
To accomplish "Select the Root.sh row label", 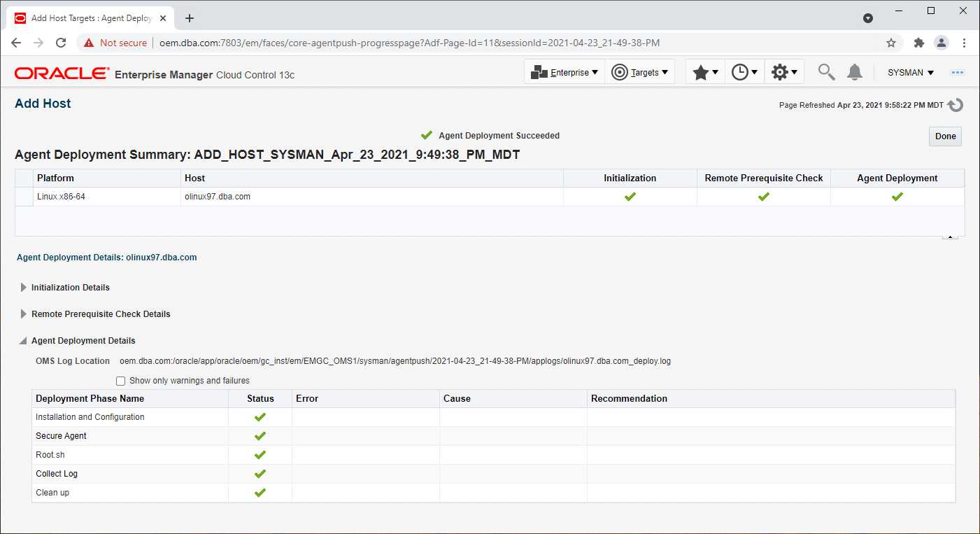I will (50, 455).
